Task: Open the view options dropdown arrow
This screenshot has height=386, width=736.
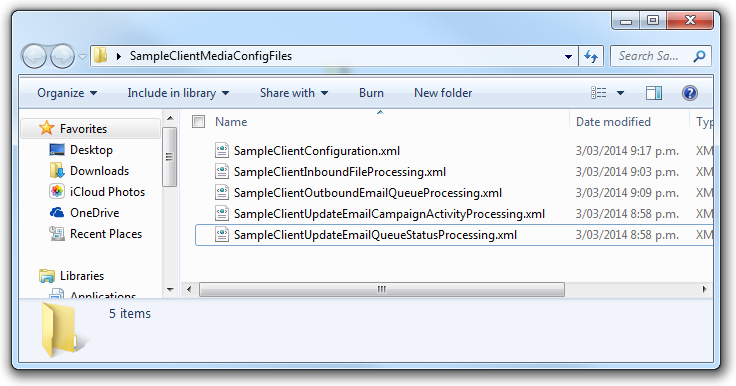Action: (620, 93)
